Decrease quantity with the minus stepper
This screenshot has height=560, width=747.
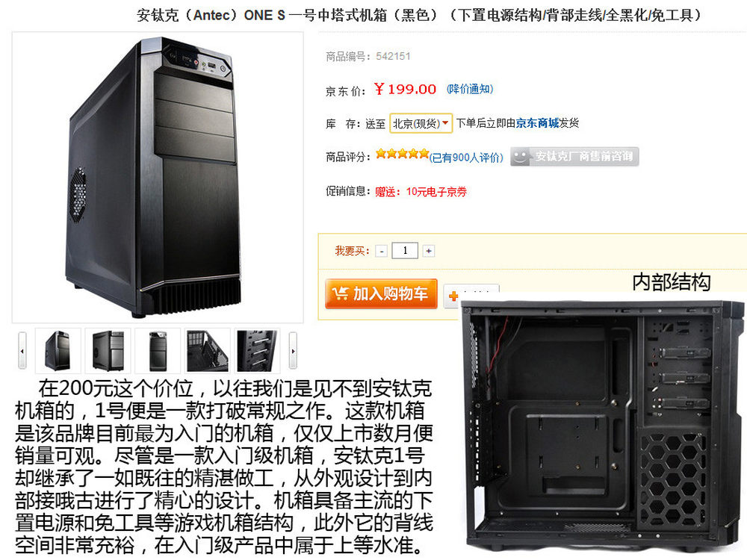[381, 251]
